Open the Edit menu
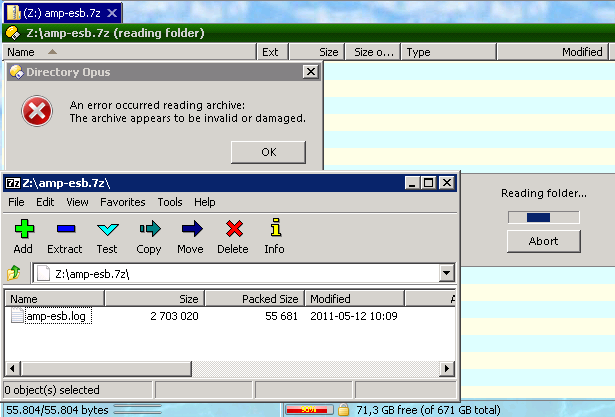 click(45, 202)
